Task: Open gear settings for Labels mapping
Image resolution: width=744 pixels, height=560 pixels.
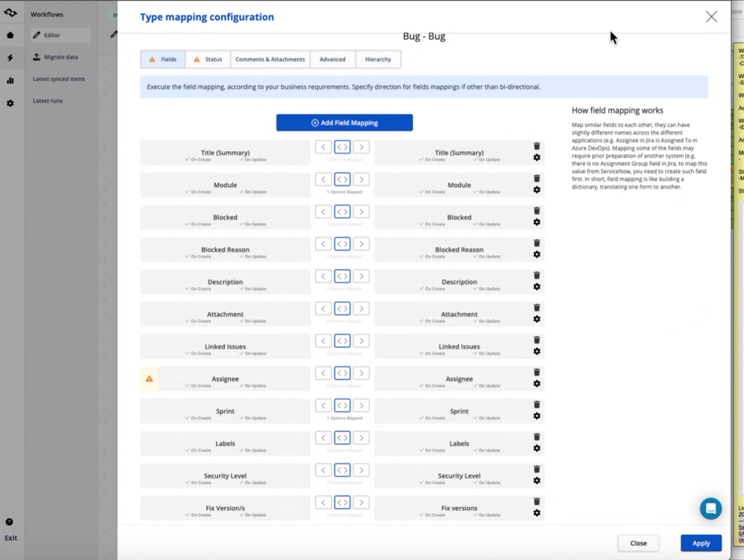Action: click(x=537, y=448)
